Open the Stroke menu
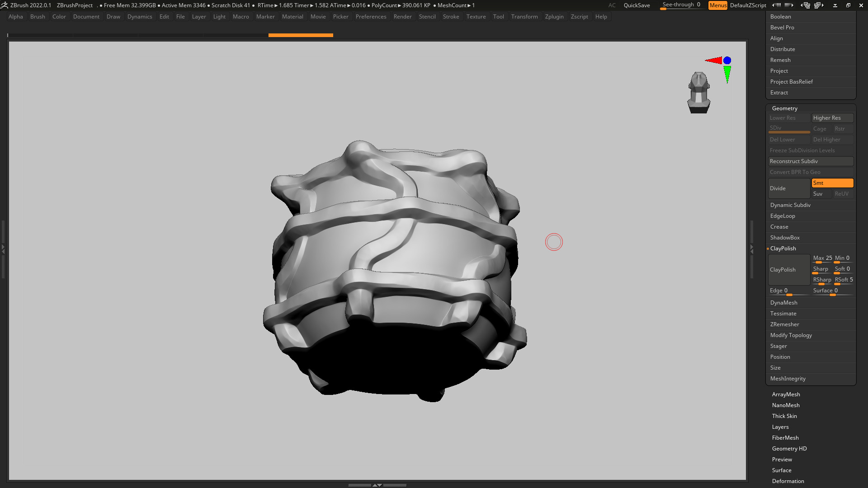Image resolution: width=868 pixels, height=488 pixels. pyautogui.click(x=451, y=17)
